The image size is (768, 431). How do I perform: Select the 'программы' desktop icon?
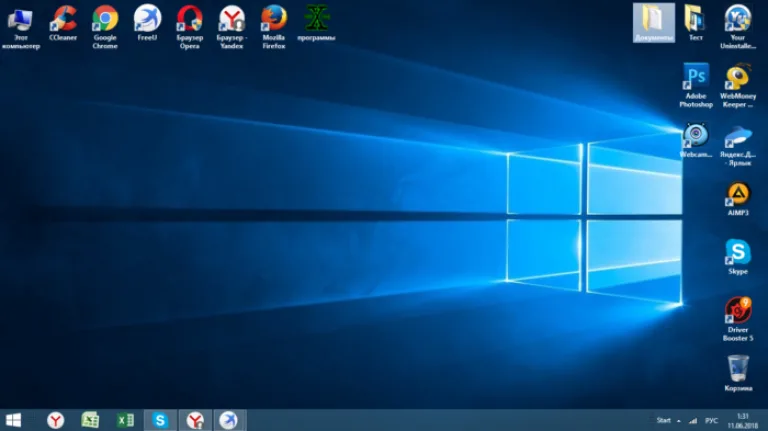pyautogui.click(x=316, y=23)
